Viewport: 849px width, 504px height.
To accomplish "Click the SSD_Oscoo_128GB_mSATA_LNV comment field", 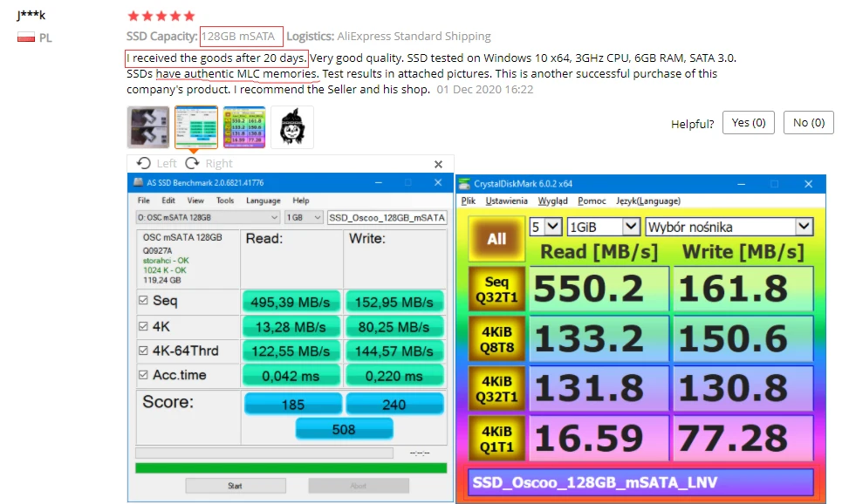I will point(640,482).
